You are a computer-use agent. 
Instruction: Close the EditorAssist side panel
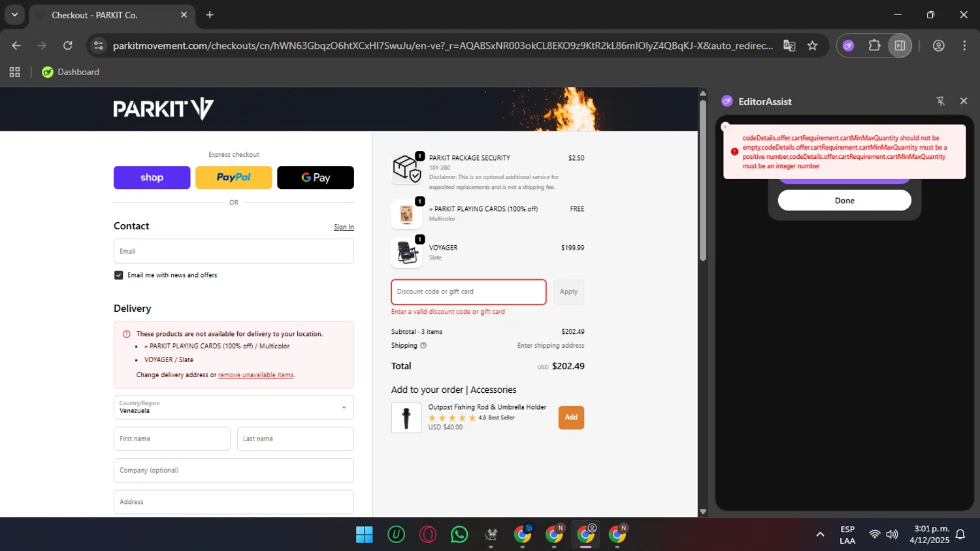click(964, 101)
